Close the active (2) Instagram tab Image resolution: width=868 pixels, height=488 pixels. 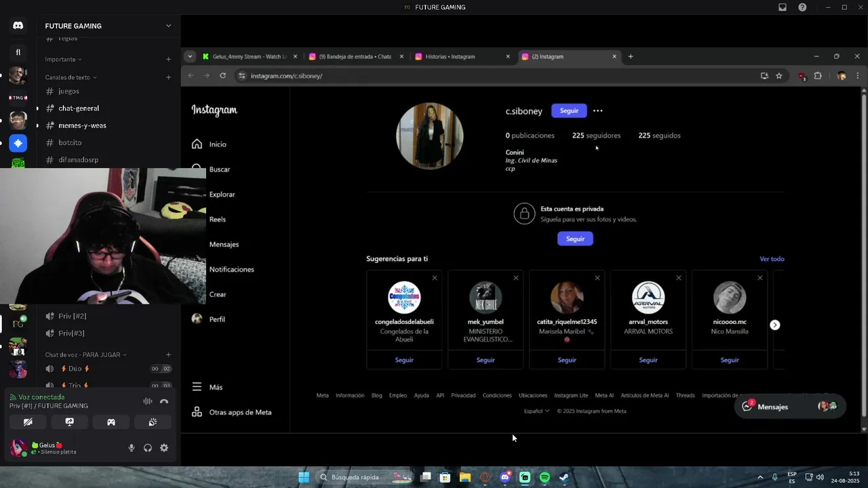coord(614,56)
